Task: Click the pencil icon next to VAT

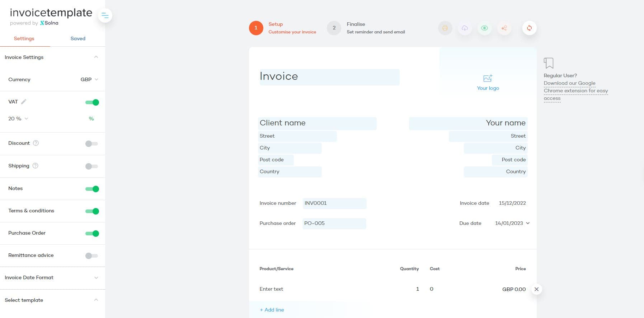Action: [x=24, y=102]
